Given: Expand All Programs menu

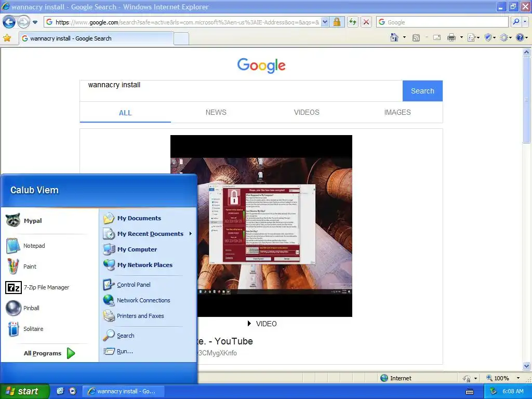Looking at the screenshot, I should pyautogui.click(x=49, y=353).
